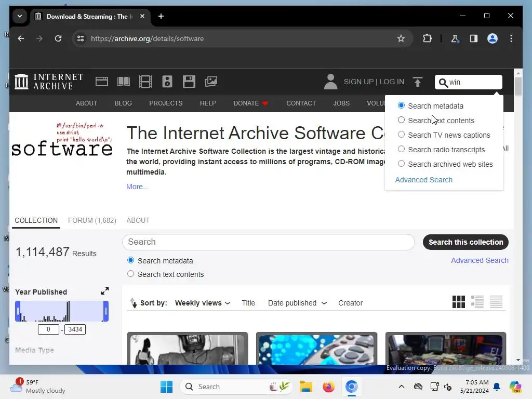Sort results by Title

pyautogui.click(x=248, y=303)
